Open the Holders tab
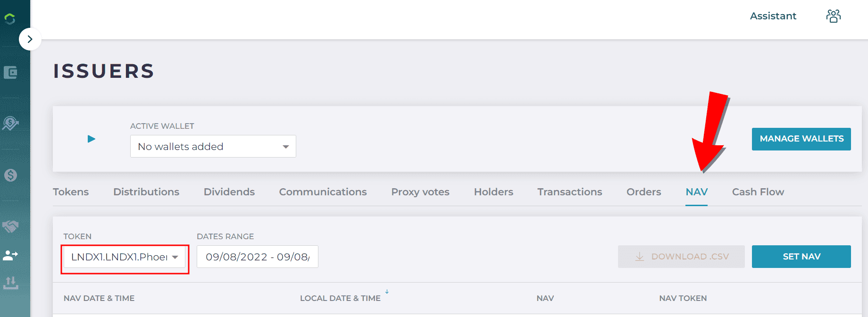 point(493,192)
